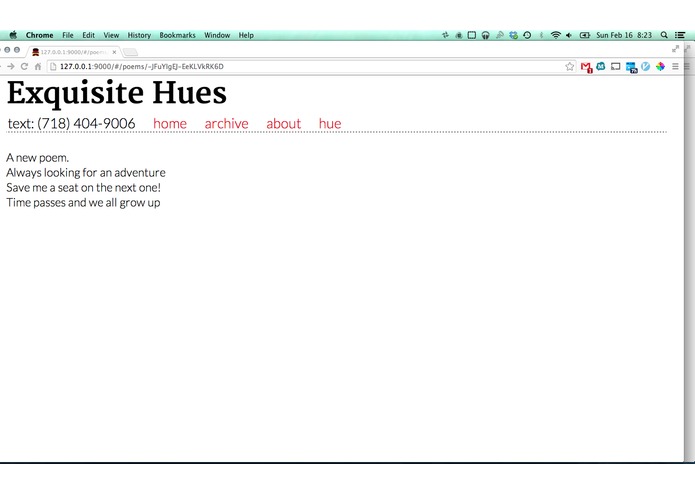Select the 127.0.0.1:9000 poems tab
Screen dimensions: 695x494
pos(73,52)
